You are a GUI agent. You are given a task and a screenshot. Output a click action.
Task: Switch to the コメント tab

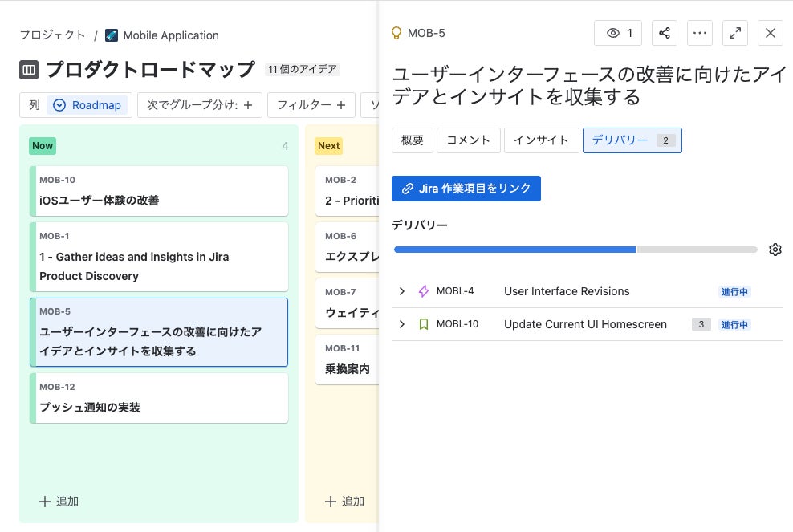click(x=469, y=140)
